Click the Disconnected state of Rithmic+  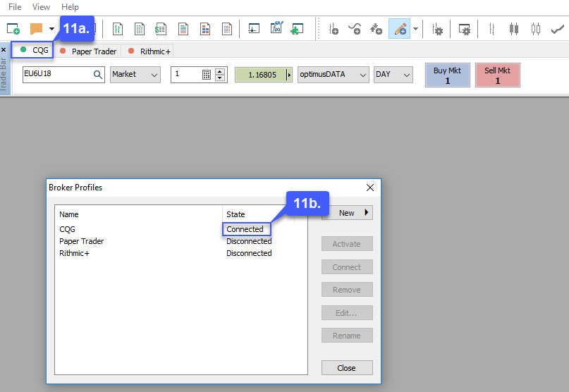249,253
